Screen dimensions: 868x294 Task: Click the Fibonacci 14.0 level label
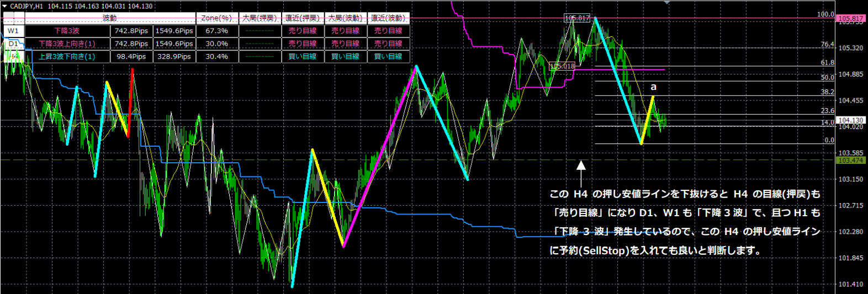(x=827, y=122)
